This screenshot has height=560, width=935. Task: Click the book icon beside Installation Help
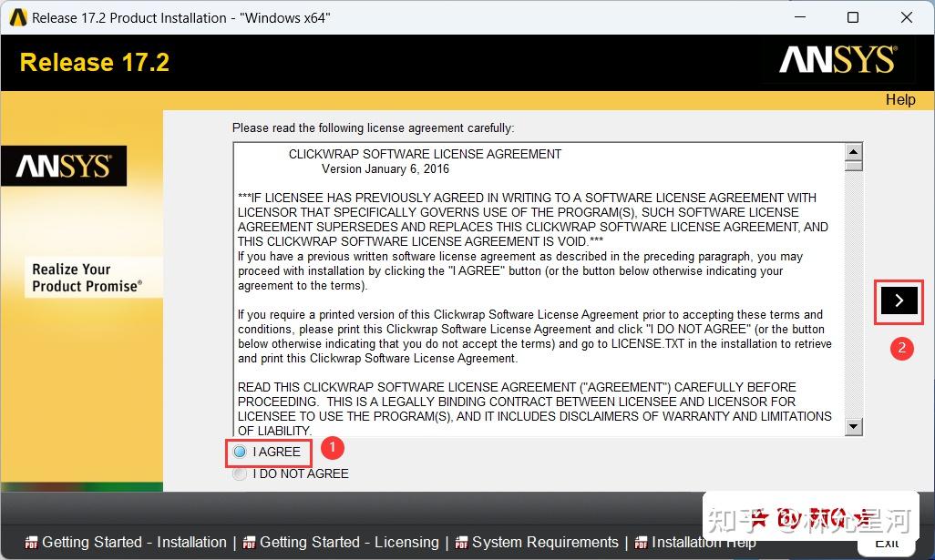click(641, 542)
